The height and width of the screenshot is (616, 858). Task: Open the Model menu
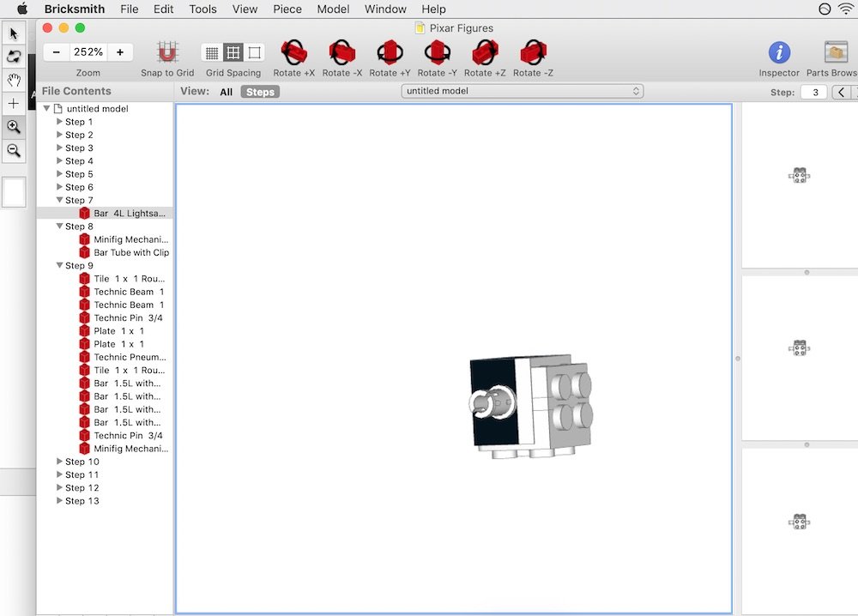[333, 9]
